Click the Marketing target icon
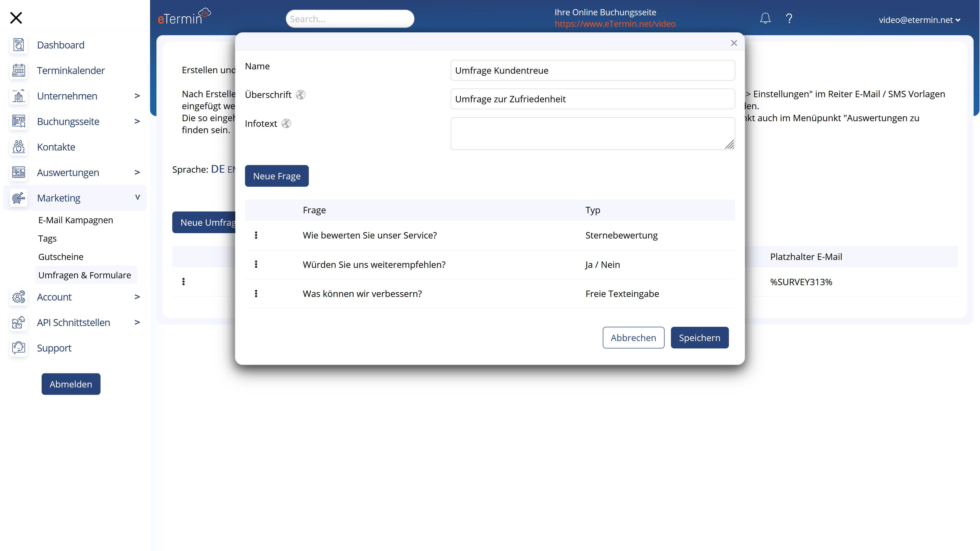This screenshot has width=980, height=551. click(18, 198)
